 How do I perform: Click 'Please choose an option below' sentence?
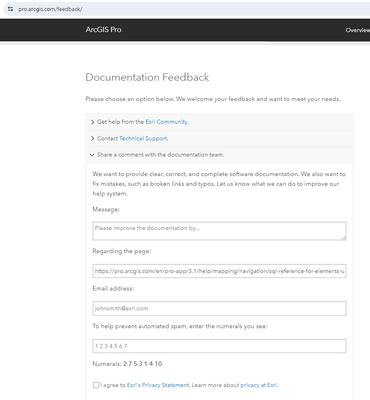point(213,99)
